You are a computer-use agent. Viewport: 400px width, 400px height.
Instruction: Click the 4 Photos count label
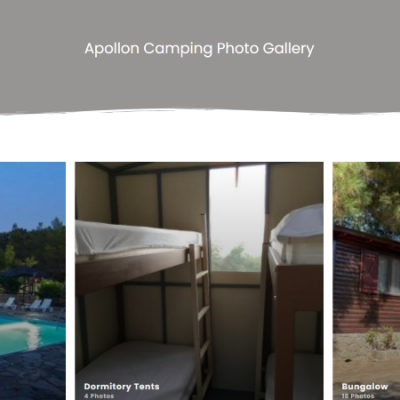99,396
